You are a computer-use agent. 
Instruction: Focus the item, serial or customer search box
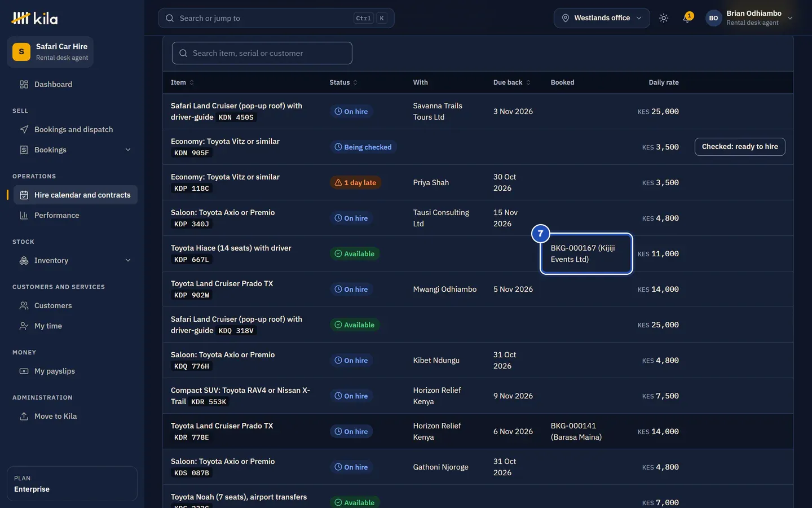click(262, 53)
